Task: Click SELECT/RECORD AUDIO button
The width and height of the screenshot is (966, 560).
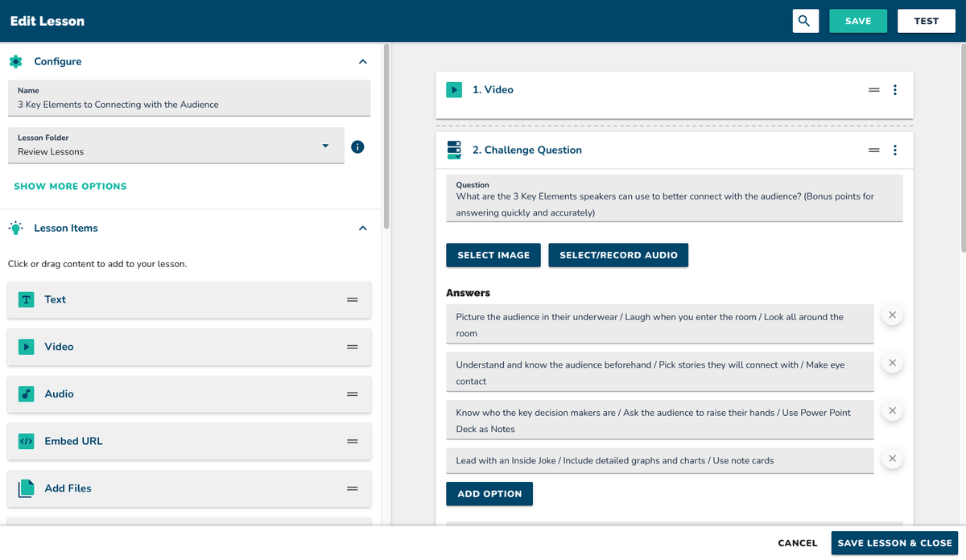Action: tap(618, 255)
